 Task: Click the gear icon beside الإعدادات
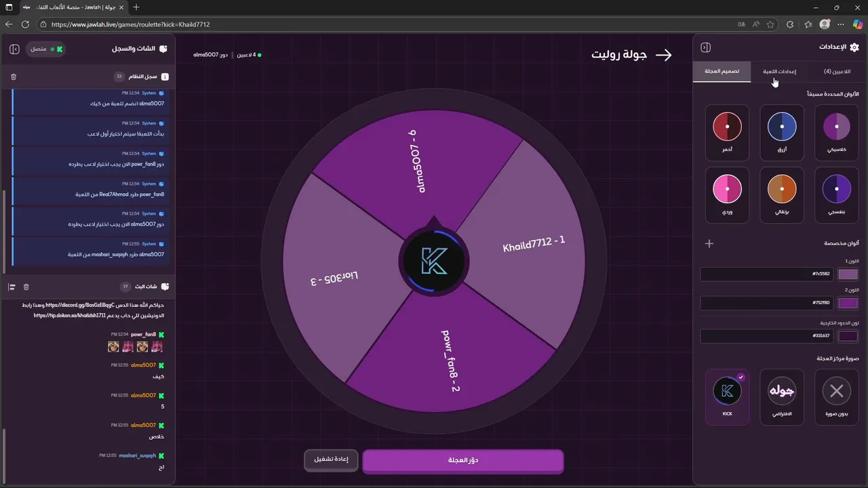pyautogui.click(x=854, y=47)
